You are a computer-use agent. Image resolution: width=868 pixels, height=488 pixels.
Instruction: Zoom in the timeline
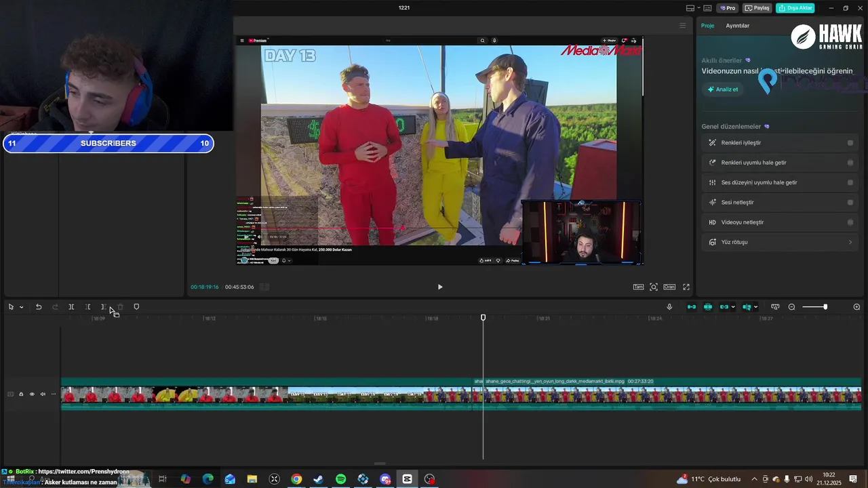tap(856, 307)
